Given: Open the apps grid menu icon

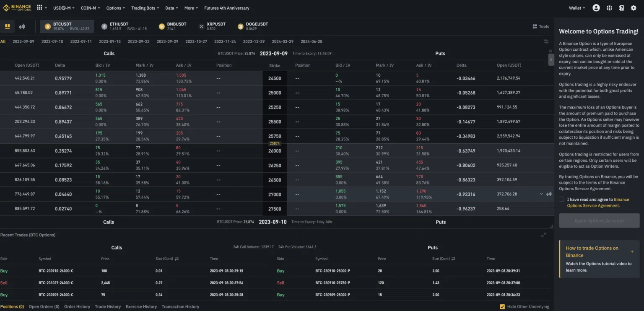Looking at the screenshot, I should click(39, 8).
